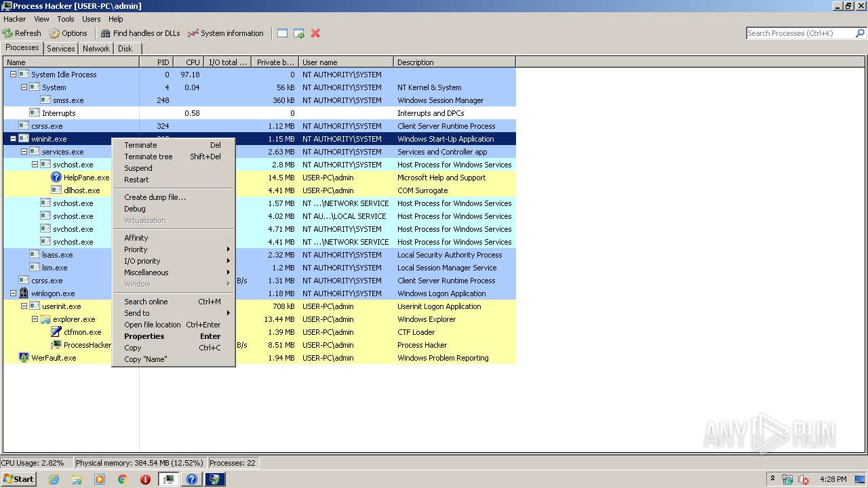868x488 pixels.
Task: Select Debug in the context menu
Action: 174,209
